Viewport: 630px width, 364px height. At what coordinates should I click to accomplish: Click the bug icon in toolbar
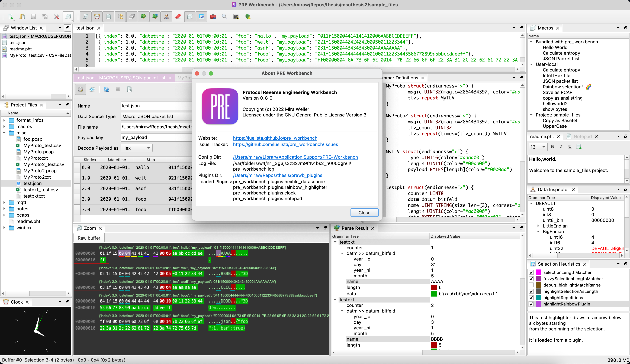pyautogui.click(x=248, y=17)
